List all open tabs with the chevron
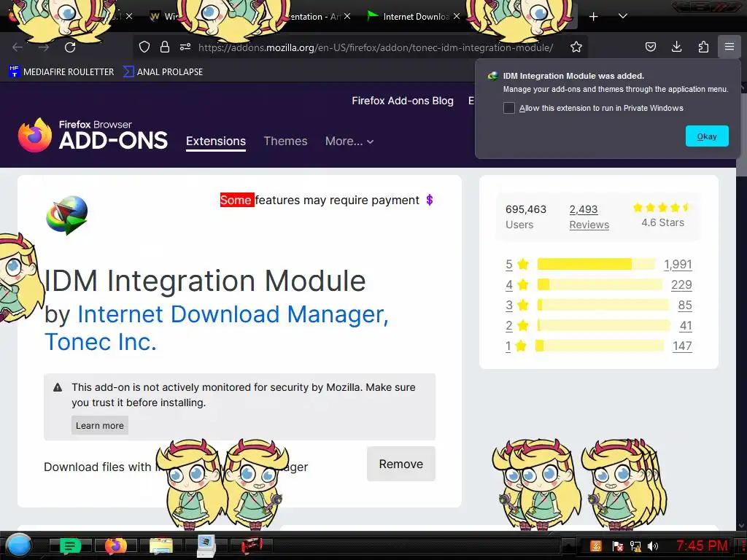Viewport: 747px width, 560px height. tap(623, 16)
